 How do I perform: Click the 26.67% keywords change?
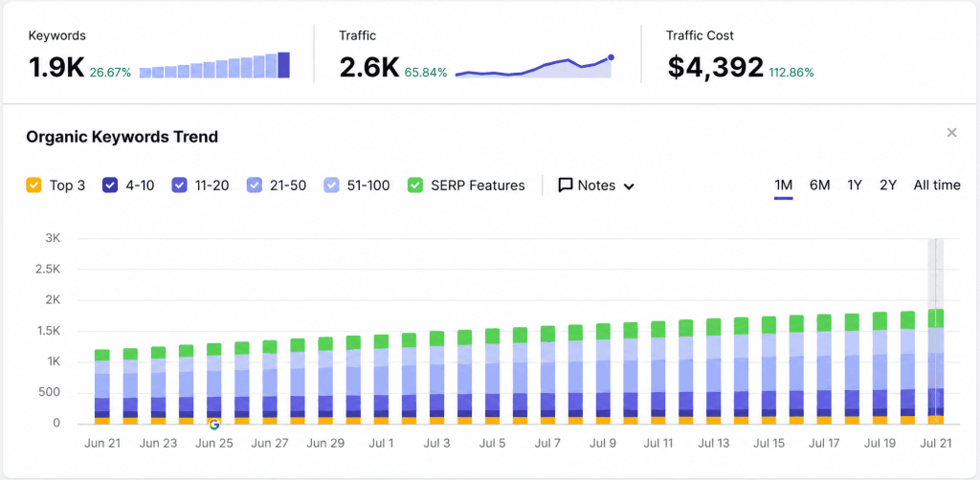click(x=110, y=73)
